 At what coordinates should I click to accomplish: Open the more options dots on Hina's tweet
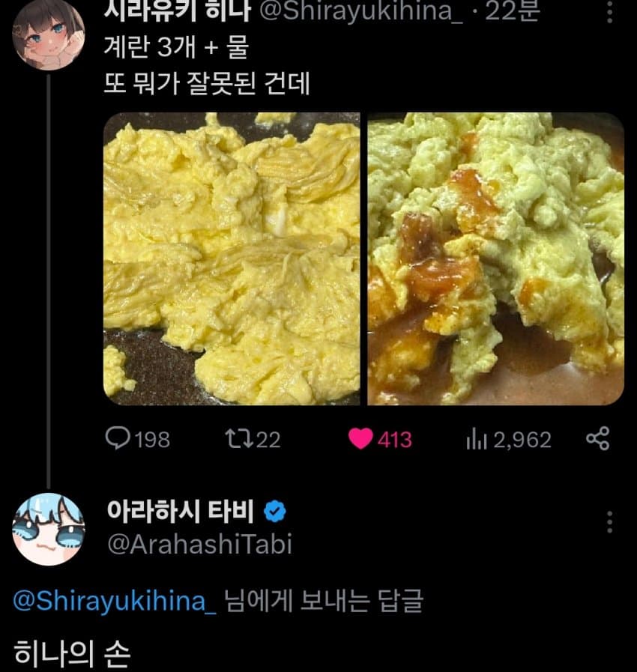(609, 11)
